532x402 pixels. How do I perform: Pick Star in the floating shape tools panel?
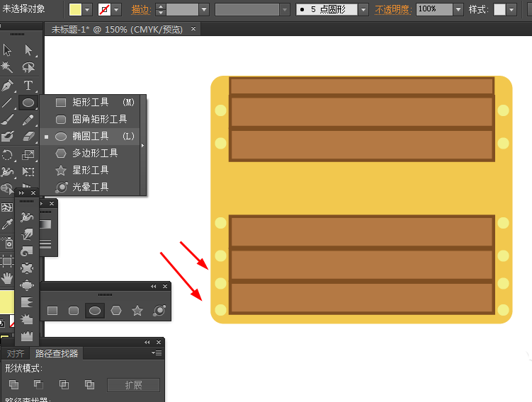pos(137,311)
